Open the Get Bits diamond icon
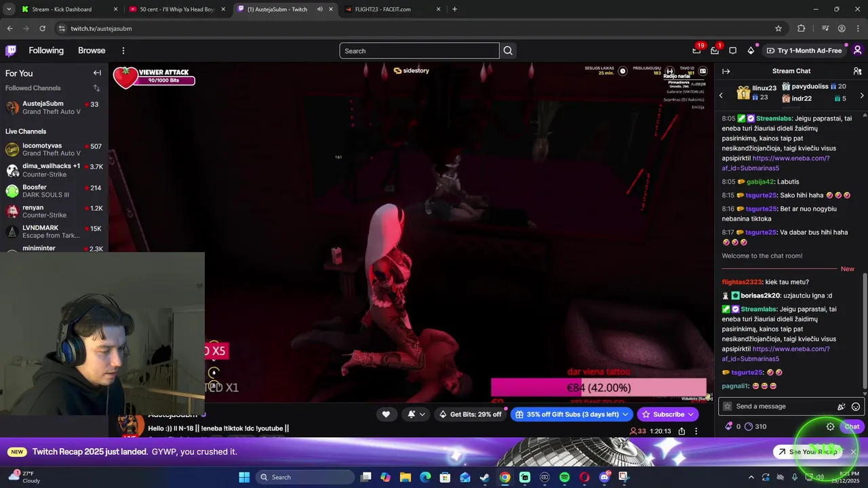 751,50
